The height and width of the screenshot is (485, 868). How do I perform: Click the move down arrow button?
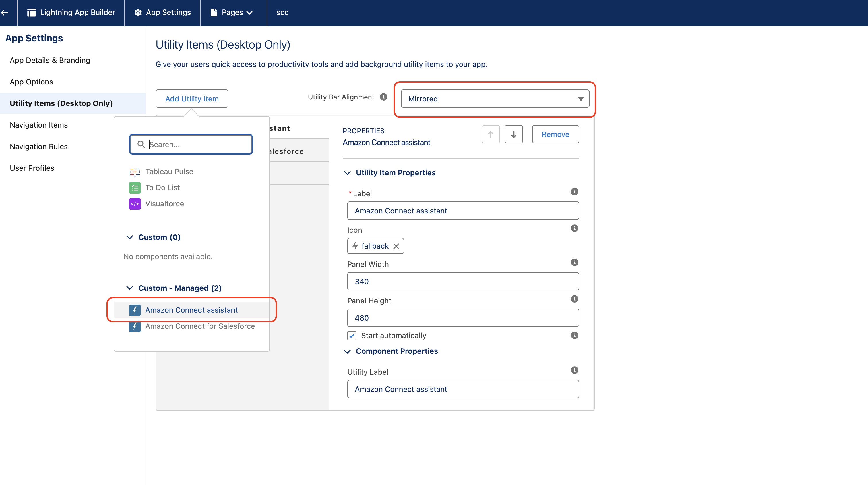pyautogui.click(x=514, y=134)
